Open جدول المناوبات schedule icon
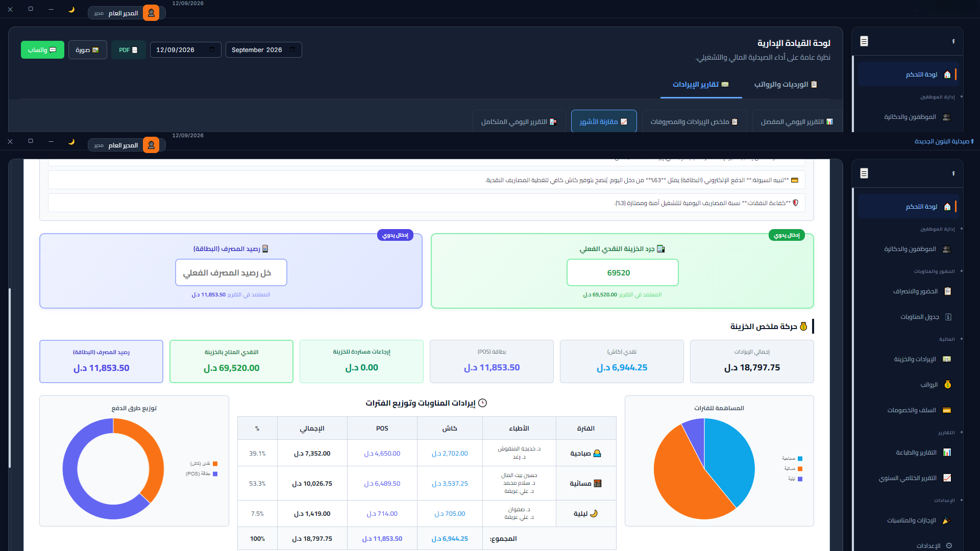Screen dimensions: 980x551 [948, 317]
